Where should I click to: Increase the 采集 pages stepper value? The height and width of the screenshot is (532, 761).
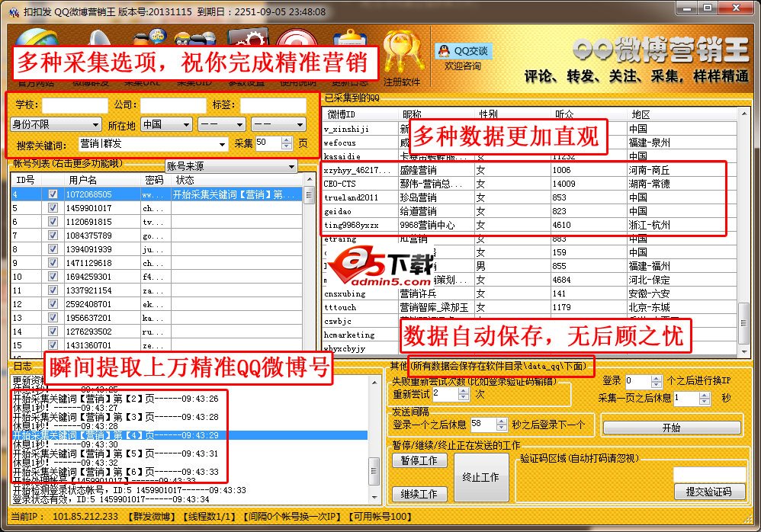287,140
